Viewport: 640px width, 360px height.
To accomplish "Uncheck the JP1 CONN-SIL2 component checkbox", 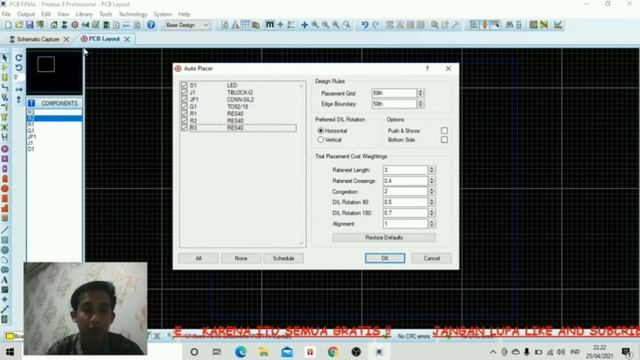I will [184, 100].
